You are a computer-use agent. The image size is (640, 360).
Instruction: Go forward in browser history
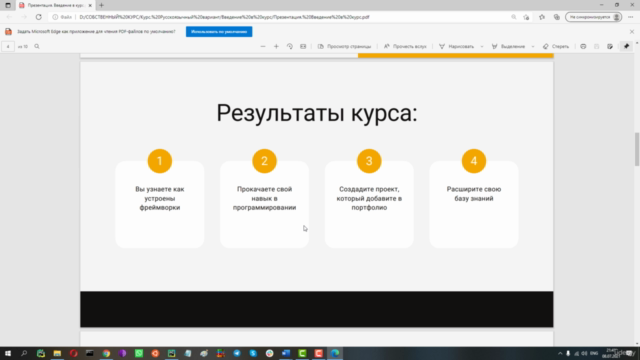pyautogui.click(x=24, y=17)
